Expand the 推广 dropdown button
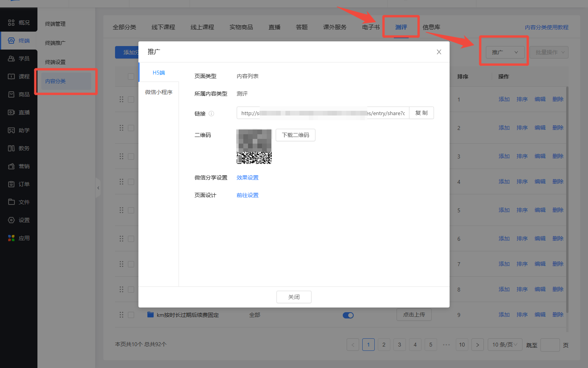Image resolution: width=588 pixels, height=368 pixels. click(x=505, y=52)
